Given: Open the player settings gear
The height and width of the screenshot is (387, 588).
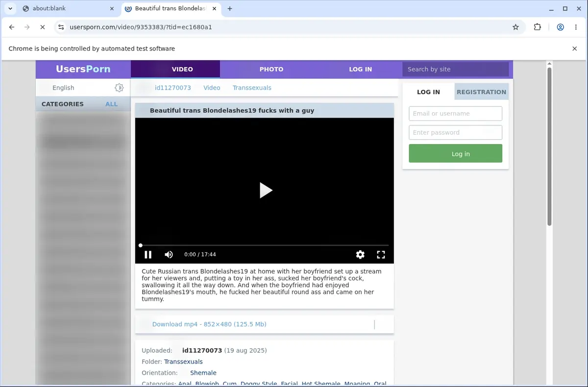Looking at the screenshot, I should click(360, 254).
